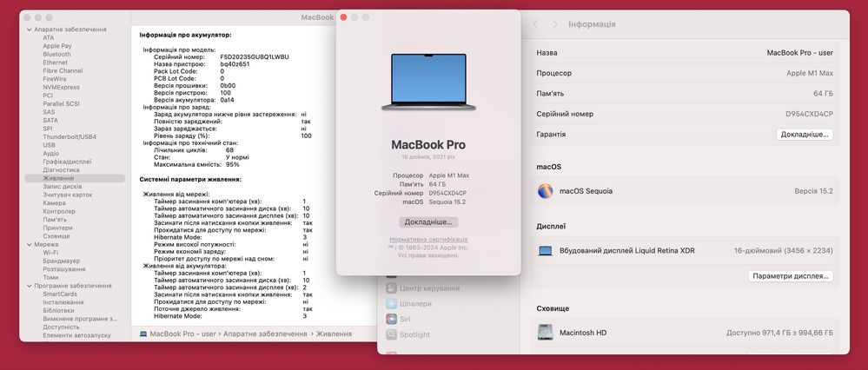
Task: Click the Macintosh HD drive icon
Action: tap(546, 333)
